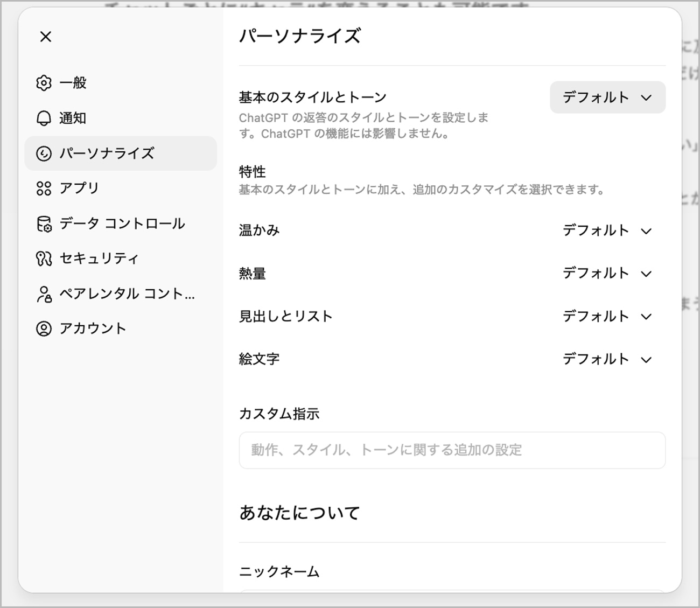Focus the カスタム指示 text field
Viewport: 700px width, 608px height.
(x=452, y=450)
